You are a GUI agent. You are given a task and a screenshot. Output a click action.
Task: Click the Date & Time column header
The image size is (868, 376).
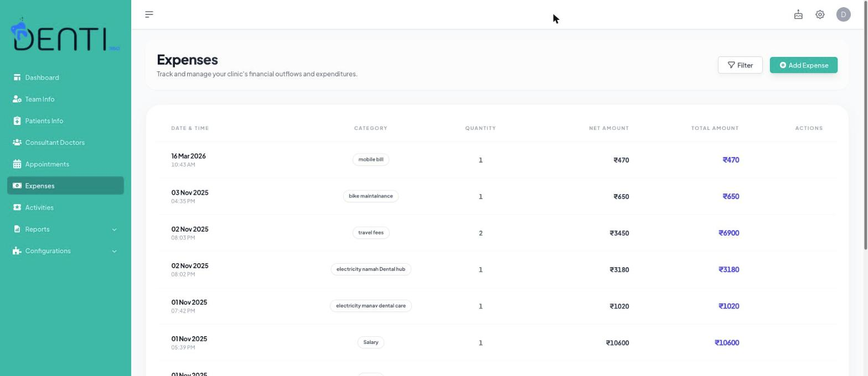190,128
